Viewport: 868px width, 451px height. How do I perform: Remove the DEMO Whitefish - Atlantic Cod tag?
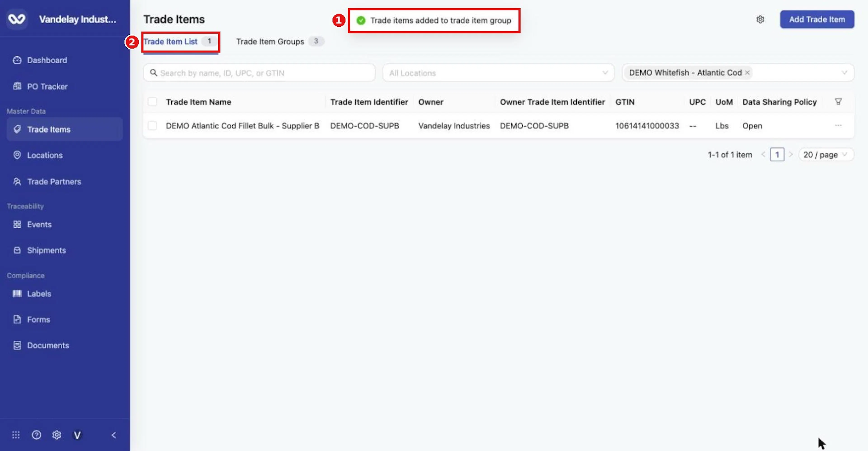747,72
